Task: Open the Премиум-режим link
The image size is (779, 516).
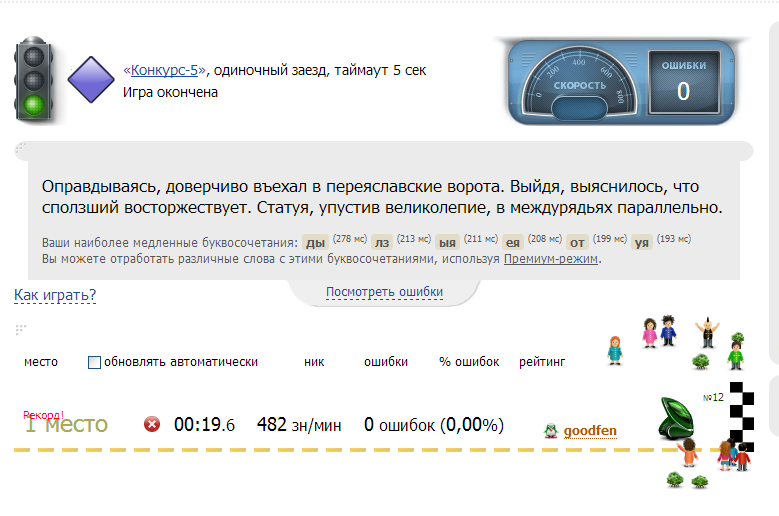Action: pos(550,259)
